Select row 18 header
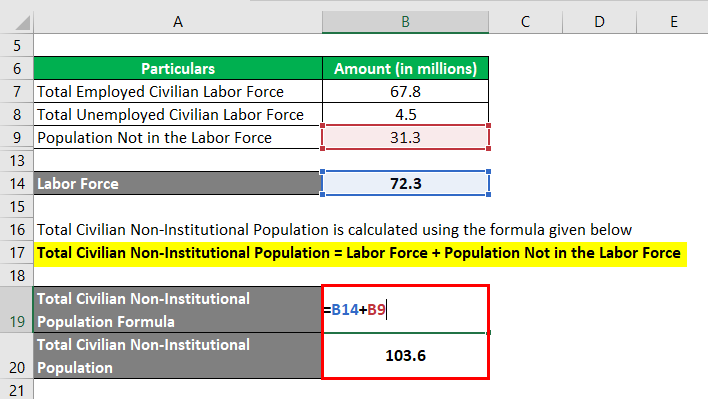Image resolution: width=708 pixels, height=399 pixels. point(17,275)
